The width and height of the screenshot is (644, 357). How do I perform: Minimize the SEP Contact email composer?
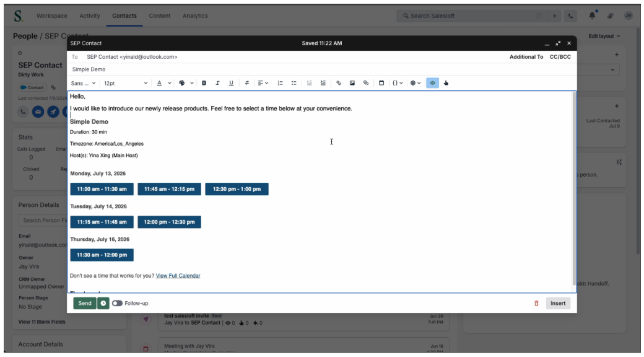(x=547, y=43)
